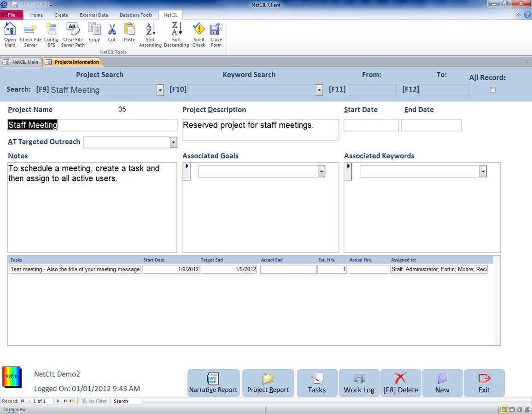Viewport: 532px width, 414px height.
Task: Select the Projects Information document tab
Action: [x=73, y=62]
